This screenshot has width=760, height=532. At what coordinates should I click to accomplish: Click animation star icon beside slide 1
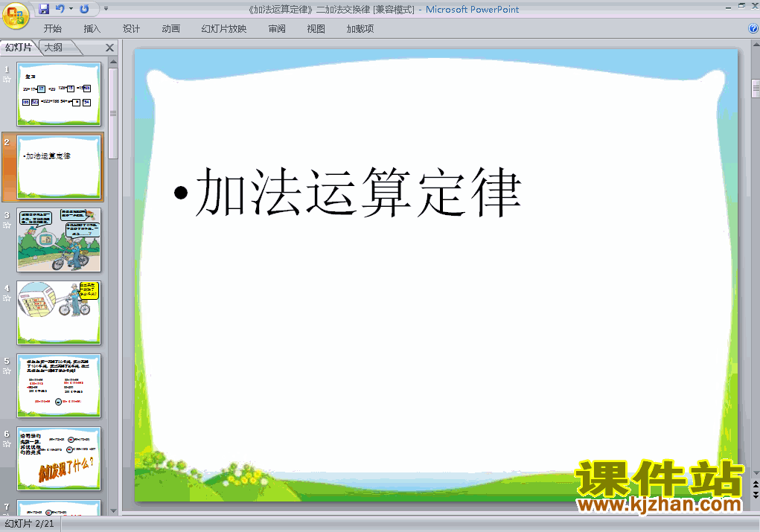click(x=7, y=80)
